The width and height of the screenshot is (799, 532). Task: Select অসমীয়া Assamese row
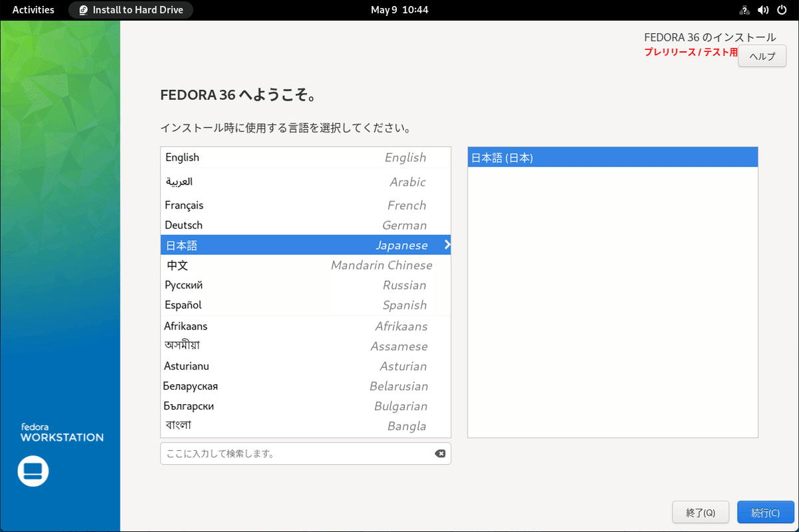tap(306, 346)
